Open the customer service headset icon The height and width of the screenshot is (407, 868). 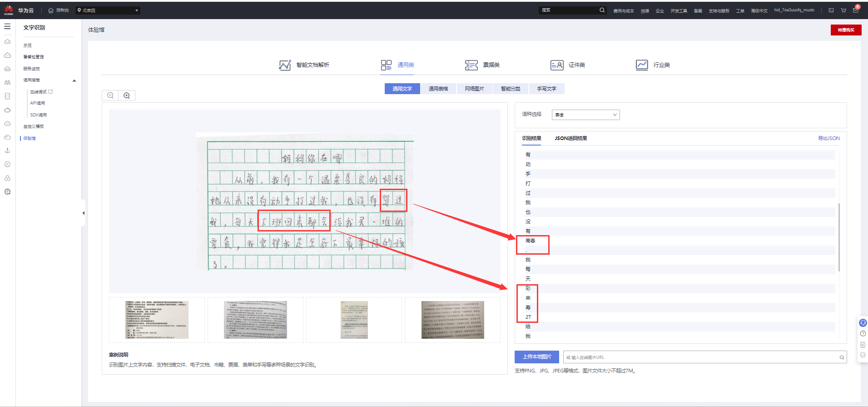pos(863,323)
